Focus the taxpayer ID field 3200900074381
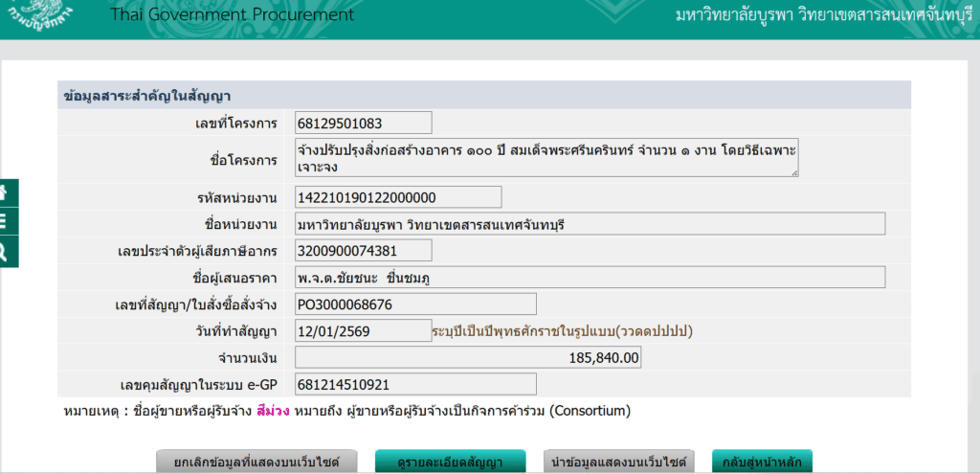The image size is (980, 474). 363,251
